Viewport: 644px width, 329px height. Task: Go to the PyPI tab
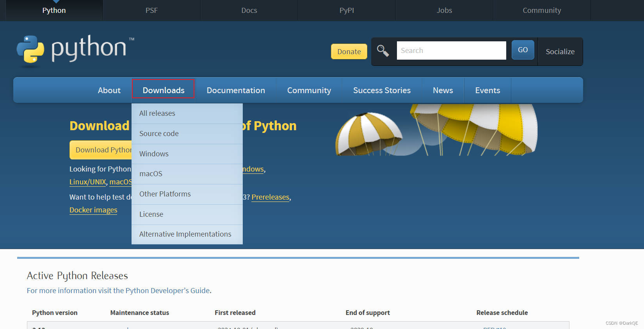[347, 10]
